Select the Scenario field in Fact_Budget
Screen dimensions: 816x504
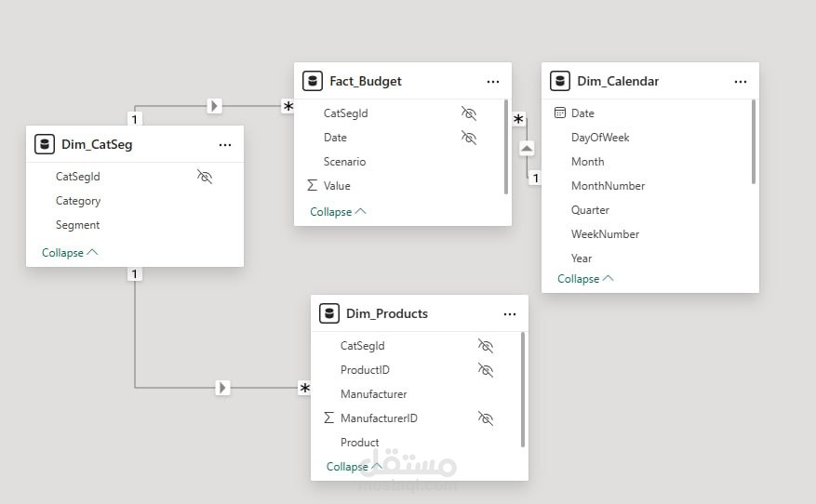pos(344,162)
